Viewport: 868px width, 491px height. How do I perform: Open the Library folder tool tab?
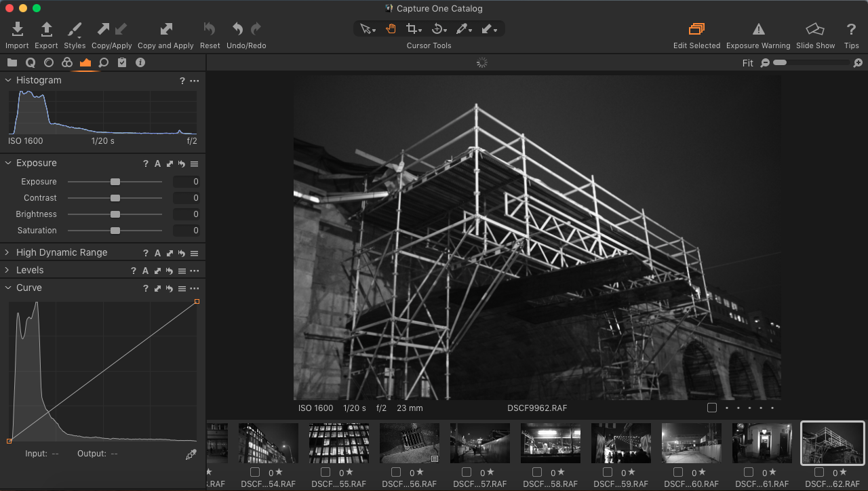pyautogui.click(x=12, y=62)
